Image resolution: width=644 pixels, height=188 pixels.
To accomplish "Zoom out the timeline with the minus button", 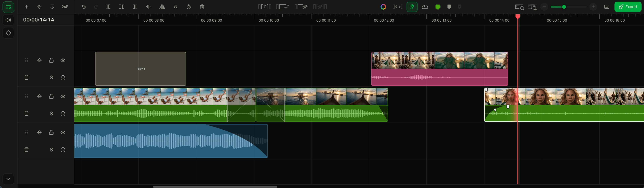I will click(x=544, y=7).
